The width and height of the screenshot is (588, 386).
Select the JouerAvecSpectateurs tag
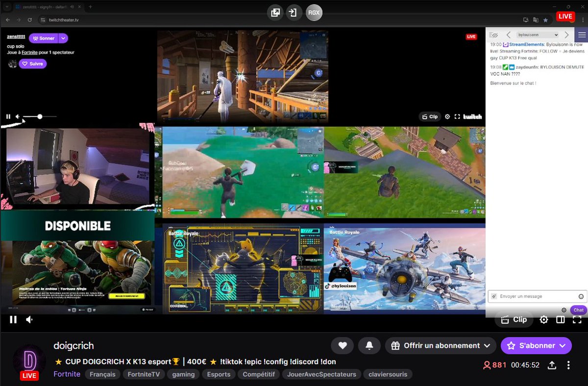click(x=322, y=374)
